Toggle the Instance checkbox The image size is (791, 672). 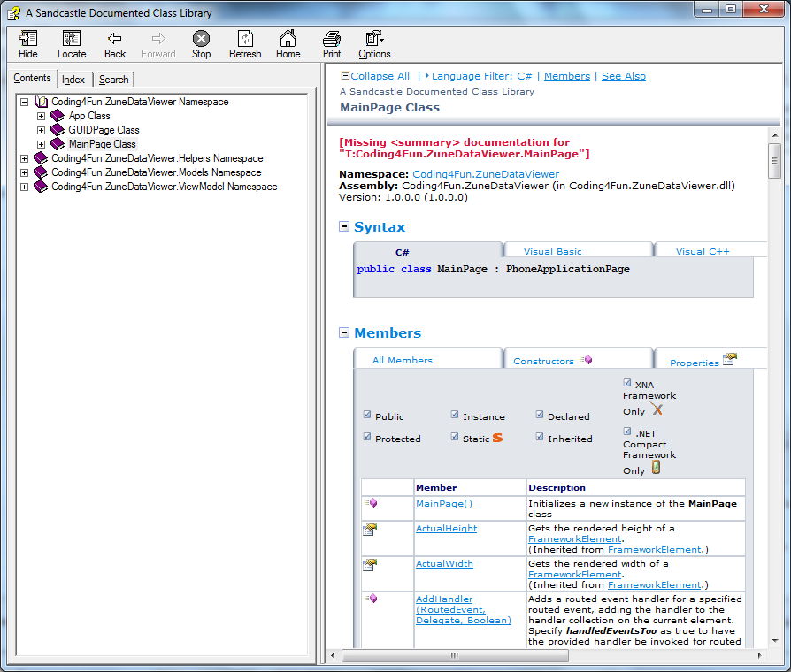(455, 415)
